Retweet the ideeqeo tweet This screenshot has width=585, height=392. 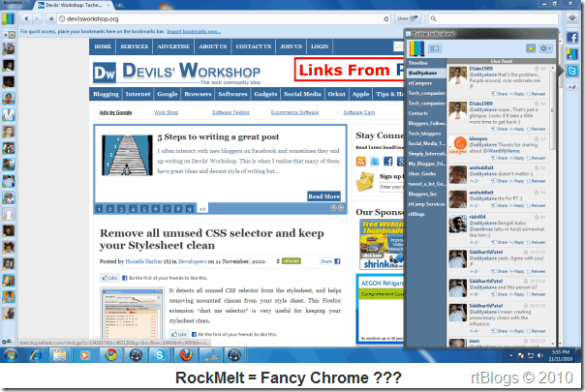click(x=537, y=158)
